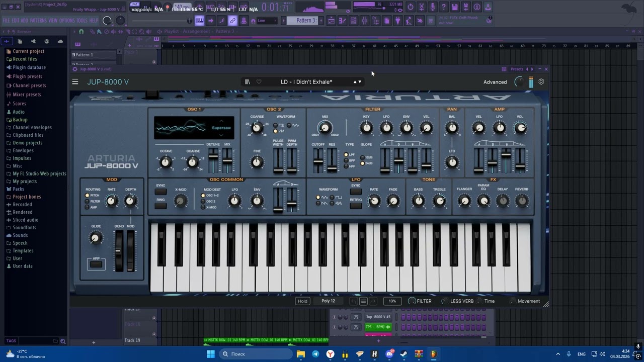Add a new folder in the browser panel
The image size is (644, 362).
(55, 341)
